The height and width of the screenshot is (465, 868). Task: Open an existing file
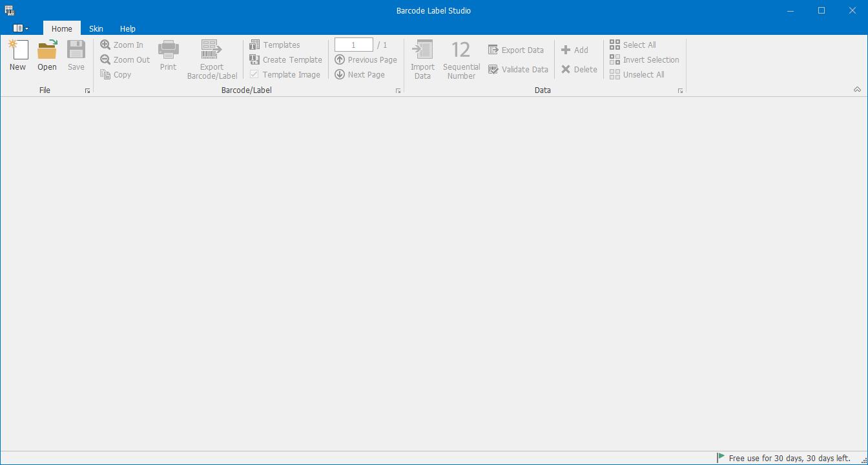(x=47, y=56)
